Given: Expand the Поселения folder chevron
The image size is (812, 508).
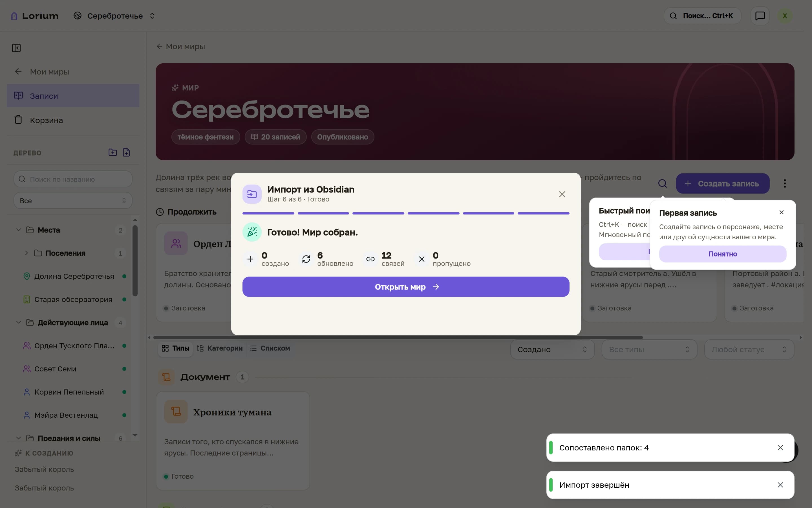Looking at the screenshot, I should click(27, 253).
